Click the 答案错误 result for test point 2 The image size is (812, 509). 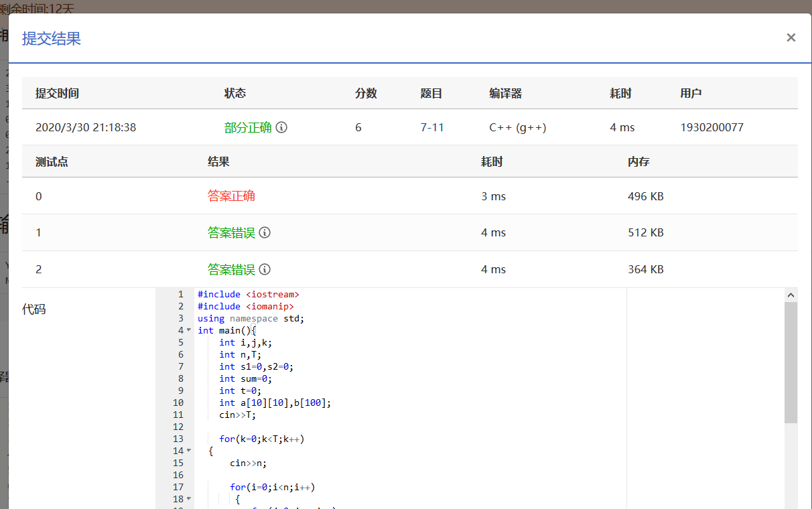click(x=231, y=269)
